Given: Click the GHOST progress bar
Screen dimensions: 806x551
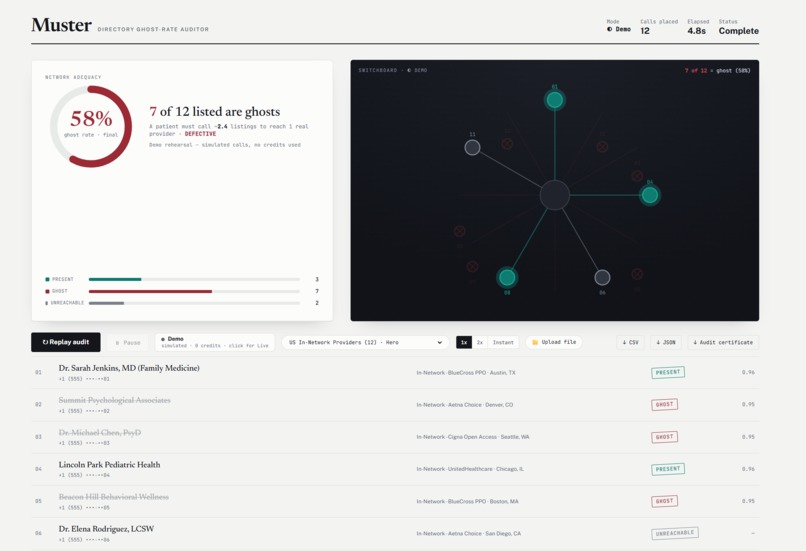Looking at the screenshot, I should [x=194, y=291].
